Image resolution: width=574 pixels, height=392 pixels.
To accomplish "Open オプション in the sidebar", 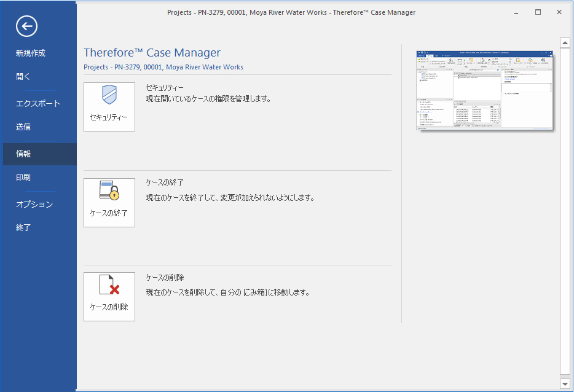I will tap(34, 204).
